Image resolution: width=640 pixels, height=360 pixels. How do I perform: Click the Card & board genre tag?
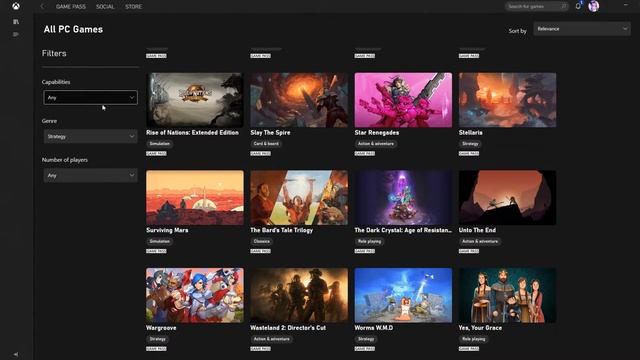point(266,144)
